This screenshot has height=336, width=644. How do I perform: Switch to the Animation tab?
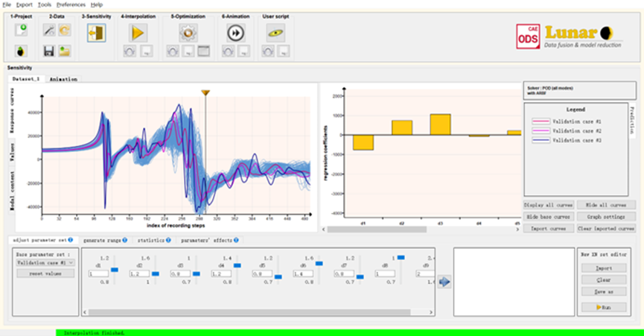point(63,79)
